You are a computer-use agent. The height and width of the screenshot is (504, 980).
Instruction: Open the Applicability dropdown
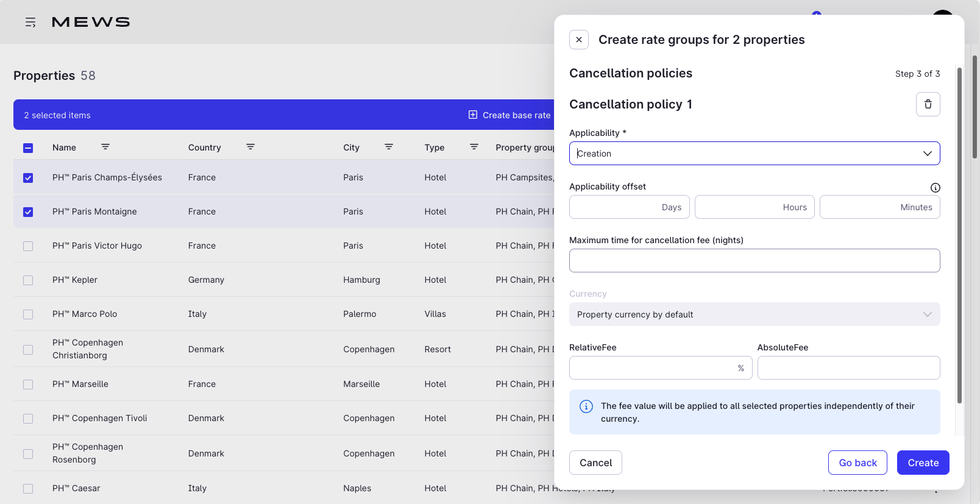coord(755,154)
